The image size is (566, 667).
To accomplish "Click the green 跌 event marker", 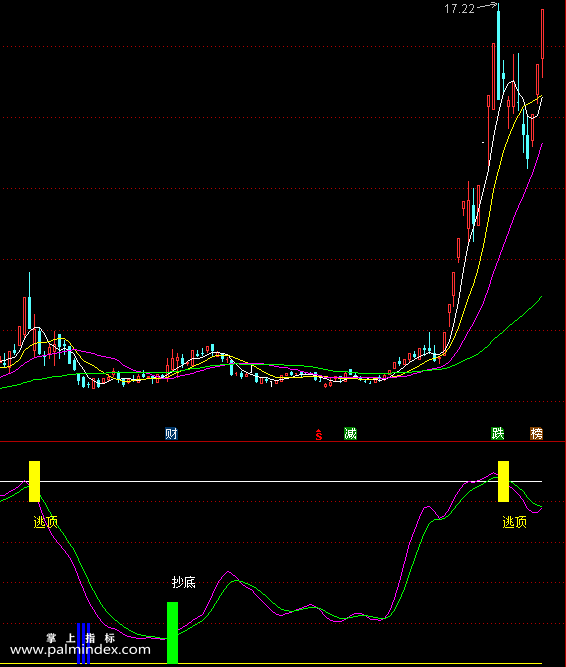I will [498, 434].
